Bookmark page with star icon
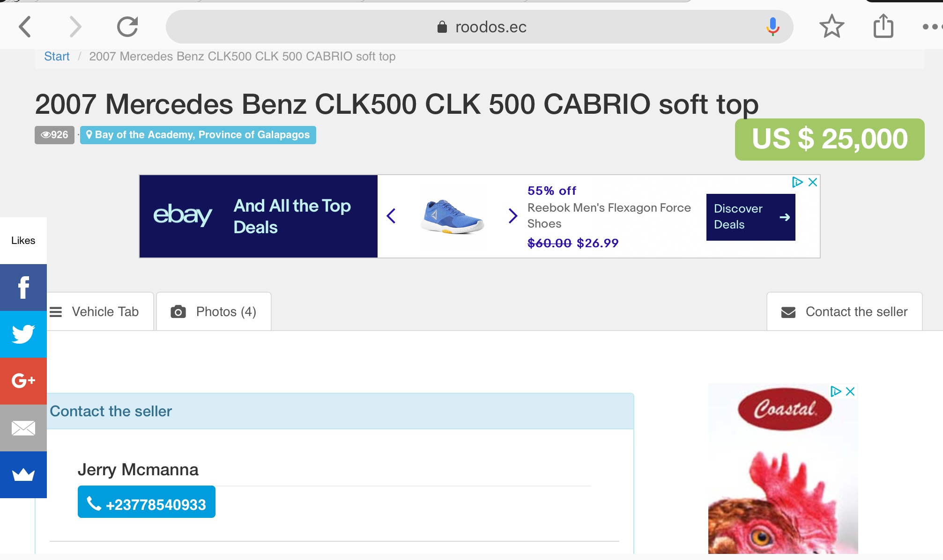 coord(832,26)
